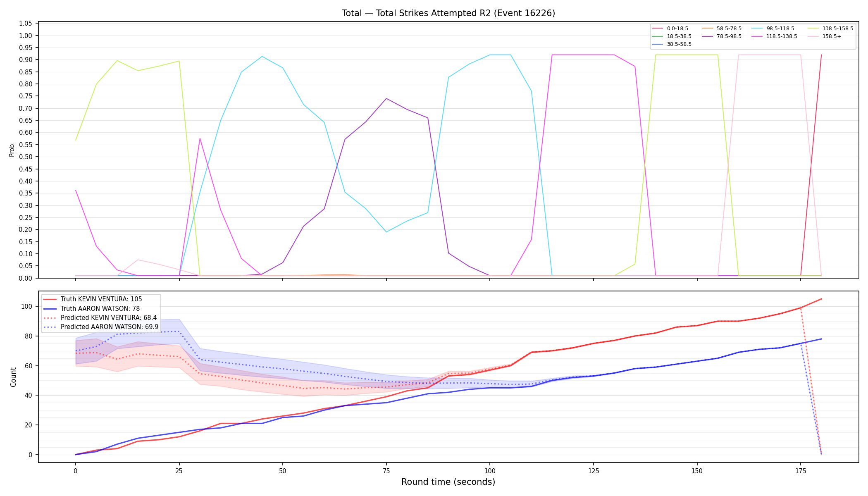Click the '0.75' tick on the Prob axis

tap(26, 96)
